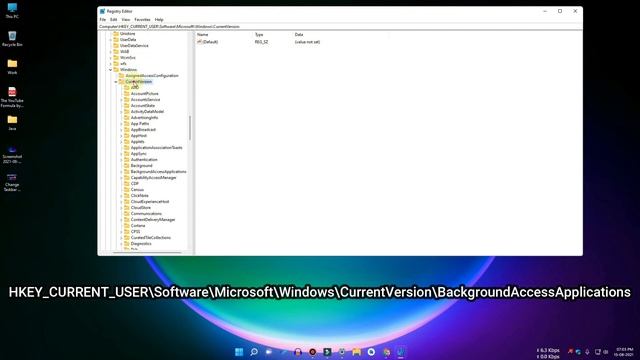Click Registry Editor title bar app icon

102,11
